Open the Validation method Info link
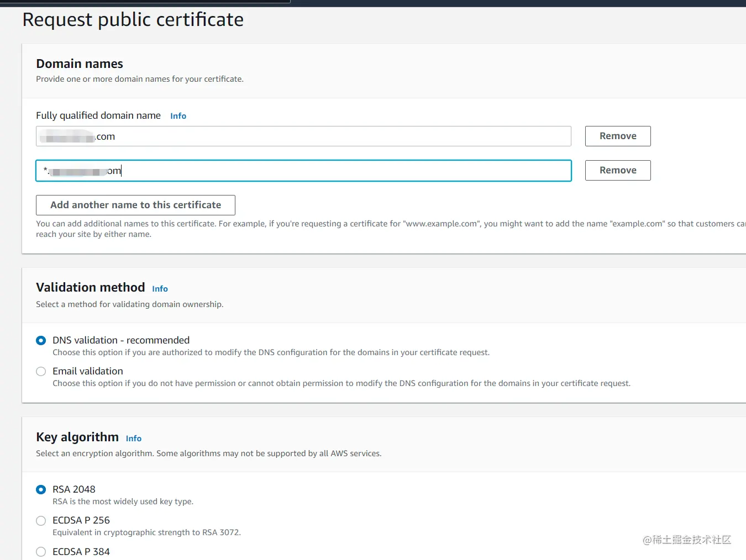 160,289
